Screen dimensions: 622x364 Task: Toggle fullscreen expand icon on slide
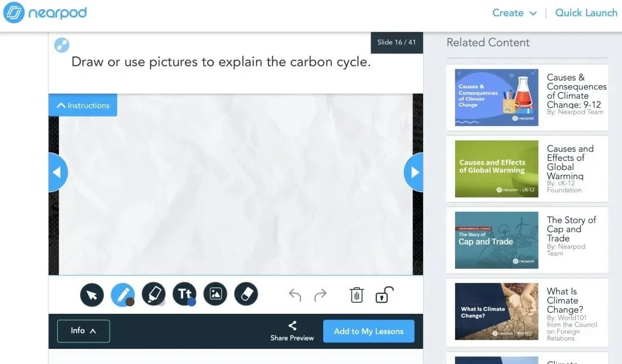[62, 45]
